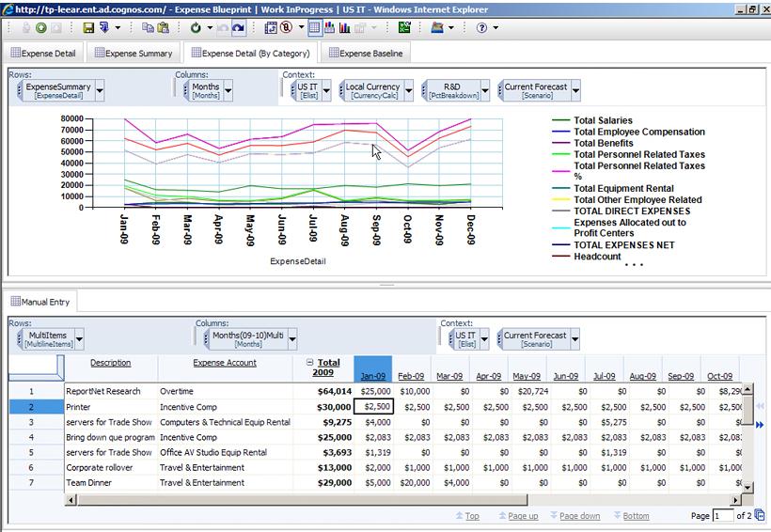Select the grid-and-chart combined view icon
Viewport: 771px width, 532px height.
329,28
